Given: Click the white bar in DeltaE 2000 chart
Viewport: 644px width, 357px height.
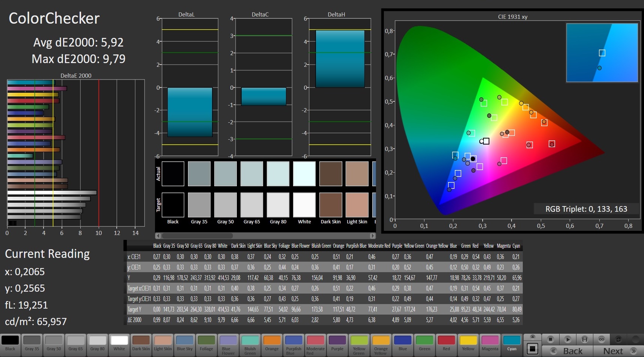Looking at the screenshot, I should tap(52, 193).
